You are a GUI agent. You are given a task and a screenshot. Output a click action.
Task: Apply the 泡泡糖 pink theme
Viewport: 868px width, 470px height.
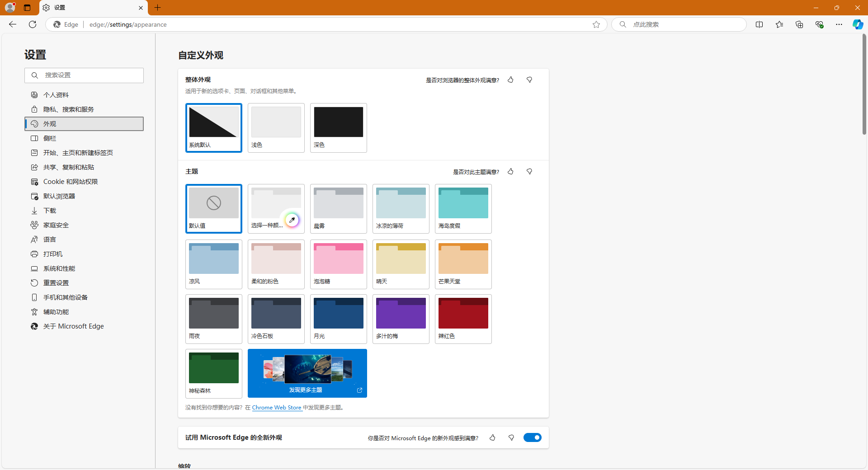339,264
